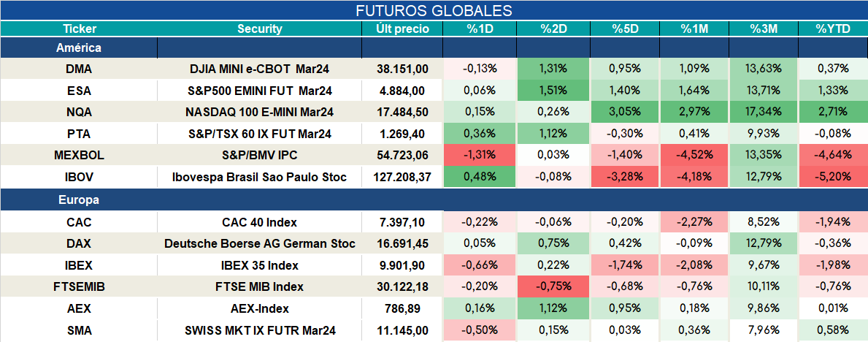This screenshot has width=868, height=342.
Task: Select the Europa section header
Action: 434,199
